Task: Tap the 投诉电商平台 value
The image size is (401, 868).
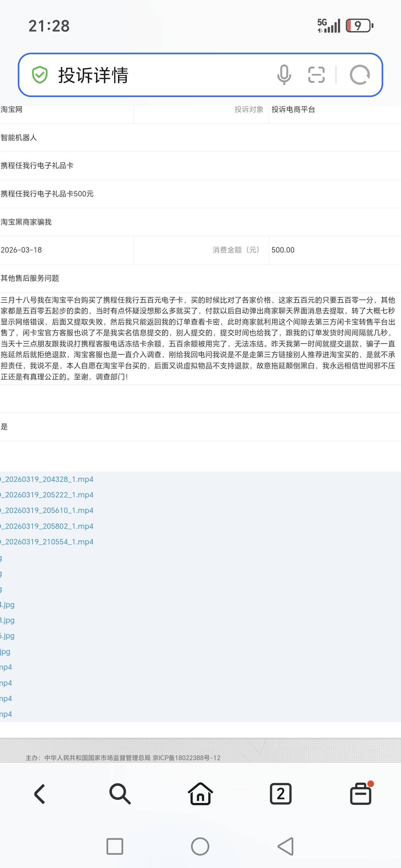Action: coord(293,109)
